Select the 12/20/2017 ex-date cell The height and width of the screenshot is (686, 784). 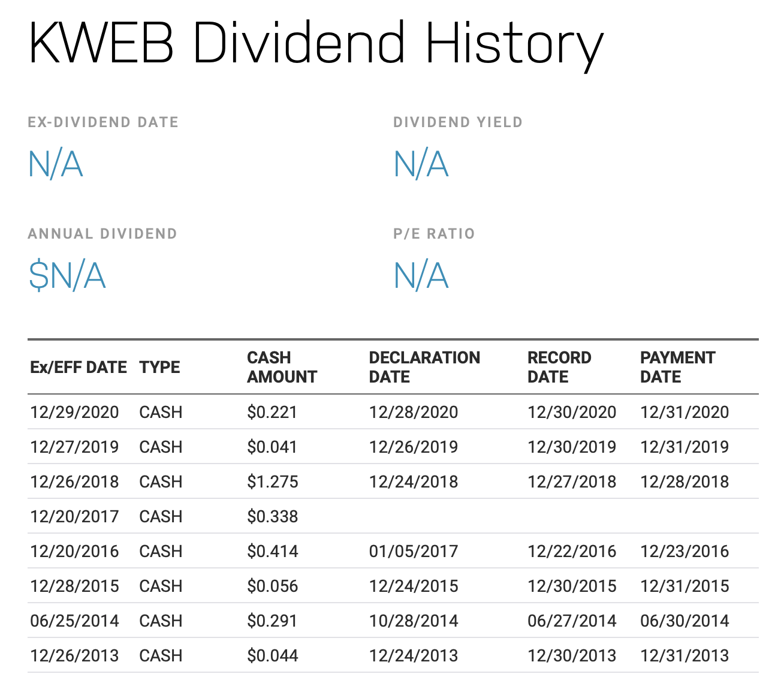[x=74, y=517]
